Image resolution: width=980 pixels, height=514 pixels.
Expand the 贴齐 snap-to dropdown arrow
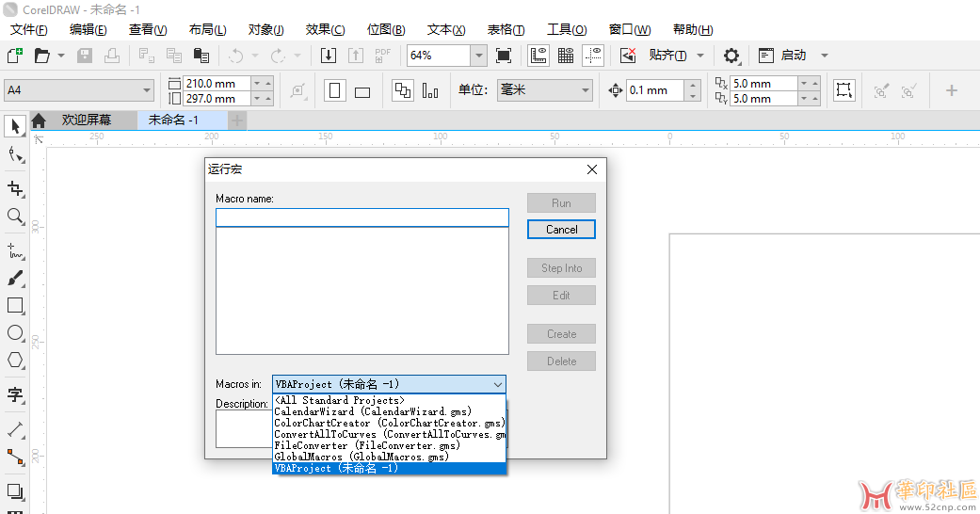pos(700,56)
